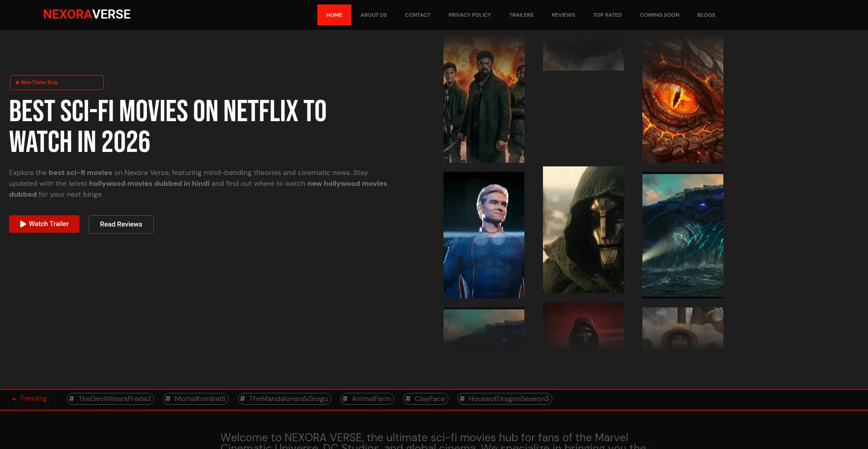Image resolution: width=868 pixels, height=449 pixels.
Task: Open TheMandalorian&Grogu trending tag
Action: click(x=284, y=399)
